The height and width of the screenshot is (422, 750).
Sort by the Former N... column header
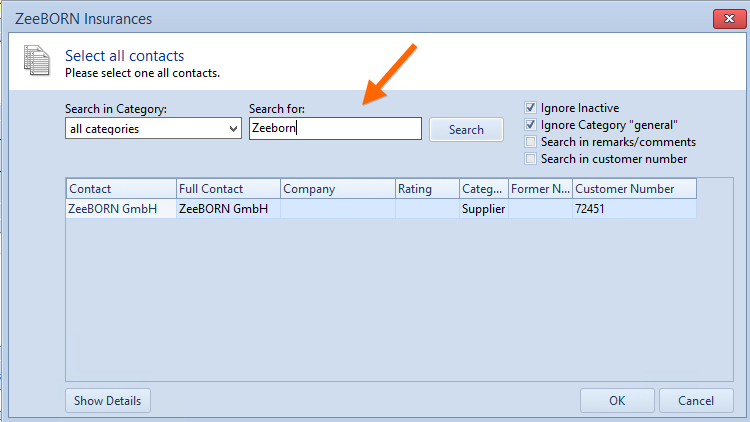[540, 189]
